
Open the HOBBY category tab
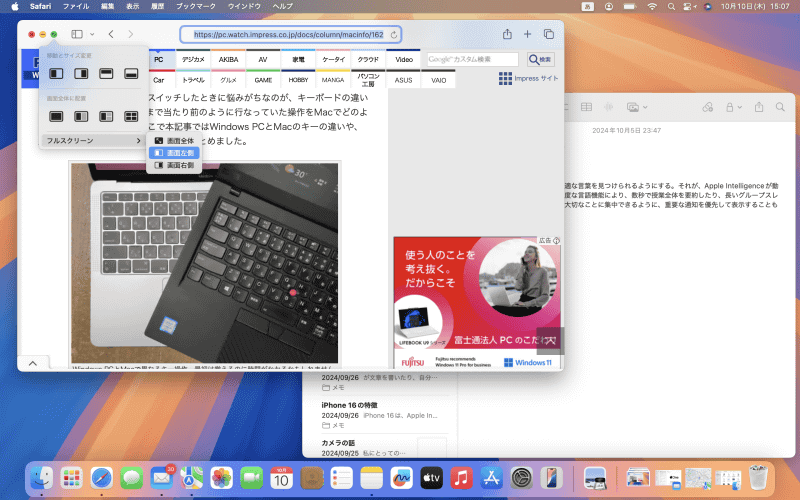(298, 80)
